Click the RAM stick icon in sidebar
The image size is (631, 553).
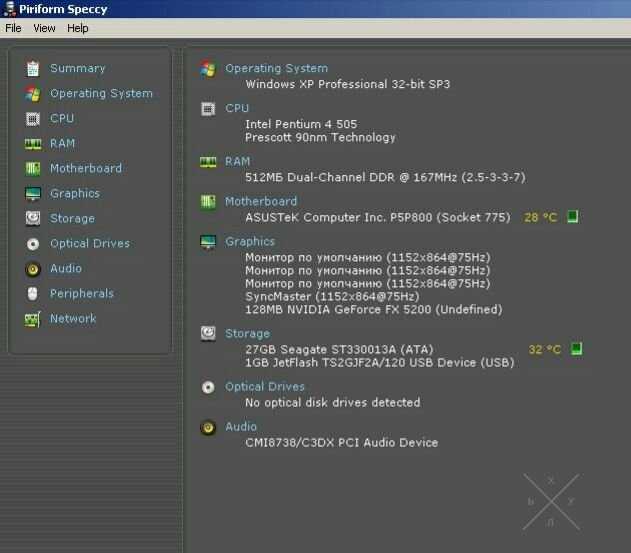[x=33, y=144]
